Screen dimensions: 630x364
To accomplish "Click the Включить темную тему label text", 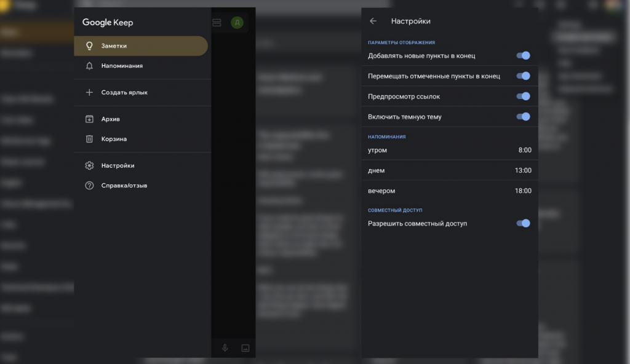I will click(405, 117).
